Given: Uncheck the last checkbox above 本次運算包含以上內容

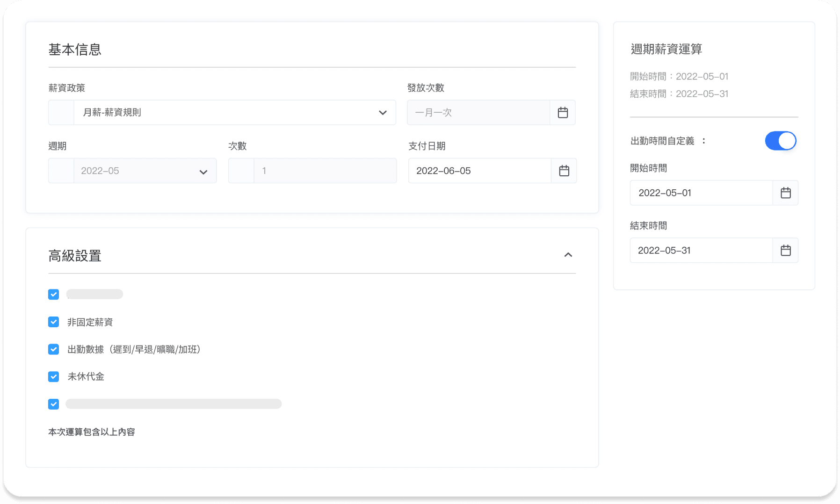Looking at the screenshot, I should tap(54, 404).
